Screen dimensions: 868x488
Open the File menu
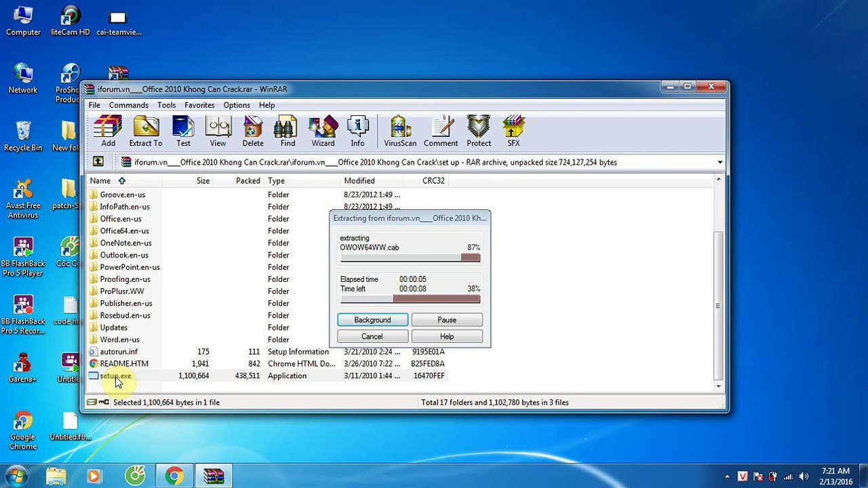pos(94,105)
